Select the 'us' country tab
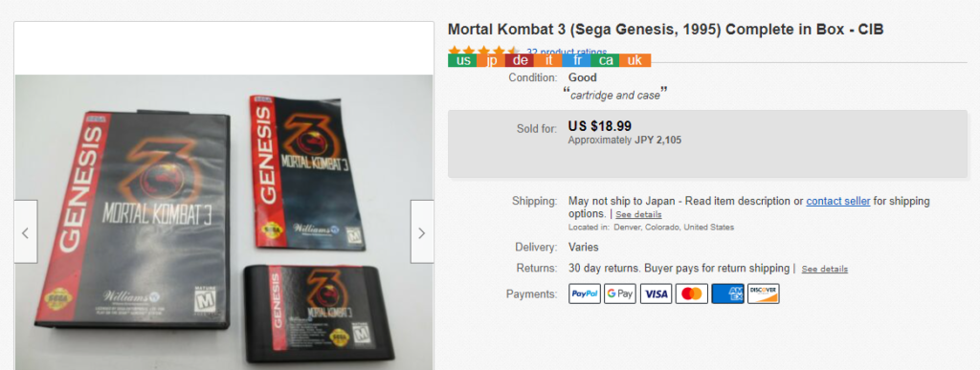 click(462, 60)
